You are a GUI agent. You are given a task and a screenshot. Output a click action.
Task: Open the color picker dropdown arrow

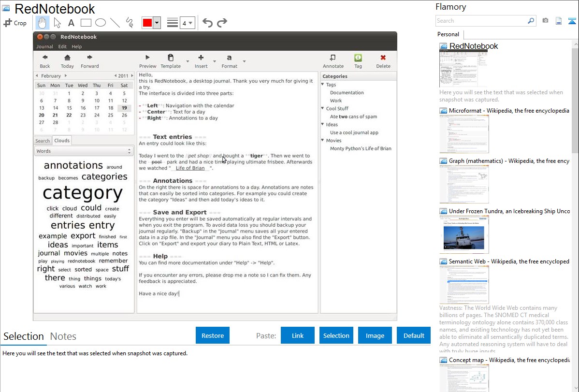coord(156,23)
